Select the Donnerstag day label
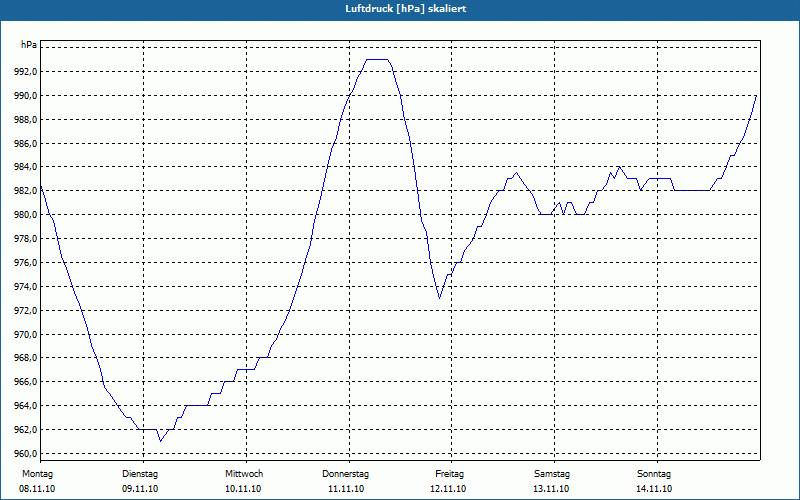Screen dimensions: 800x500 pos(345,474)
